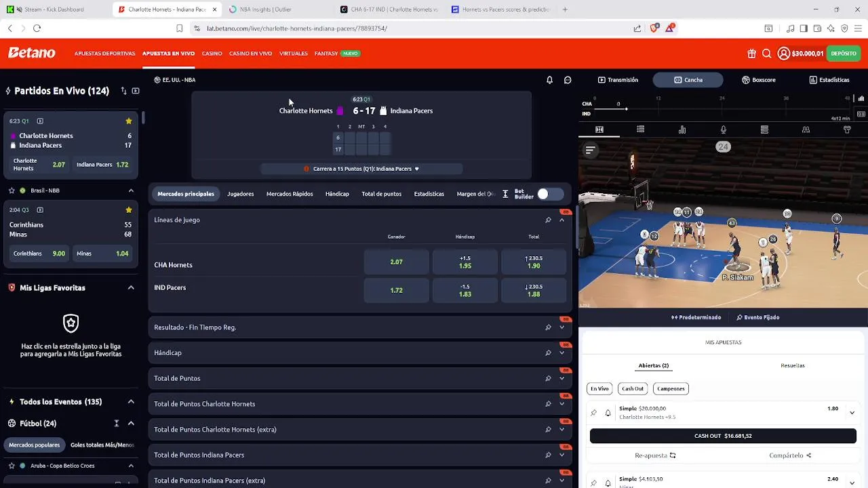The width and height of the screenshot is (868, 488).
Task: Click the sort arrows next to Partidos En Vivo
Action: pos(123,91)
